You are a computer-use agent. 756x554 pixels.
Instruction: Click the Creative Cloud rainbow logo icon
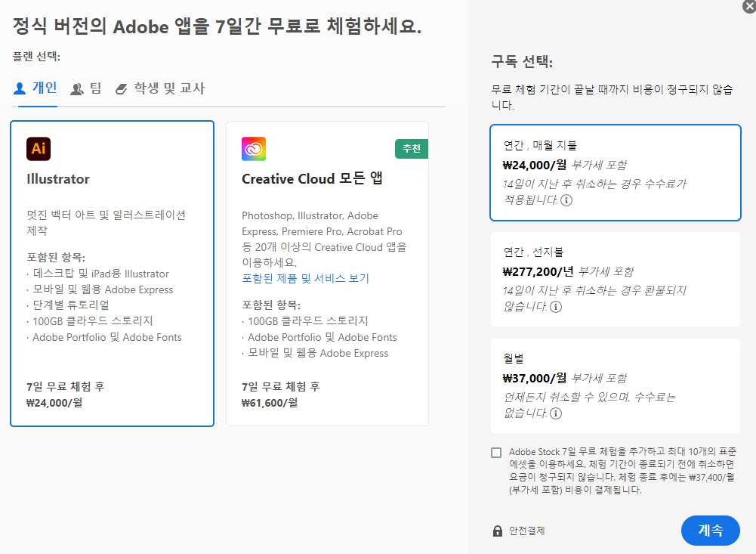(254, 149)
